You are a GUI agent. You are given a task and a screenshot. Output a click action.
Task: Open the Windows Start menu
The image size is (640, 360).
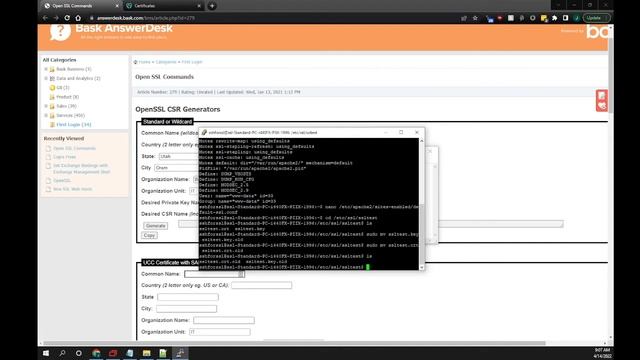(46, 353)
